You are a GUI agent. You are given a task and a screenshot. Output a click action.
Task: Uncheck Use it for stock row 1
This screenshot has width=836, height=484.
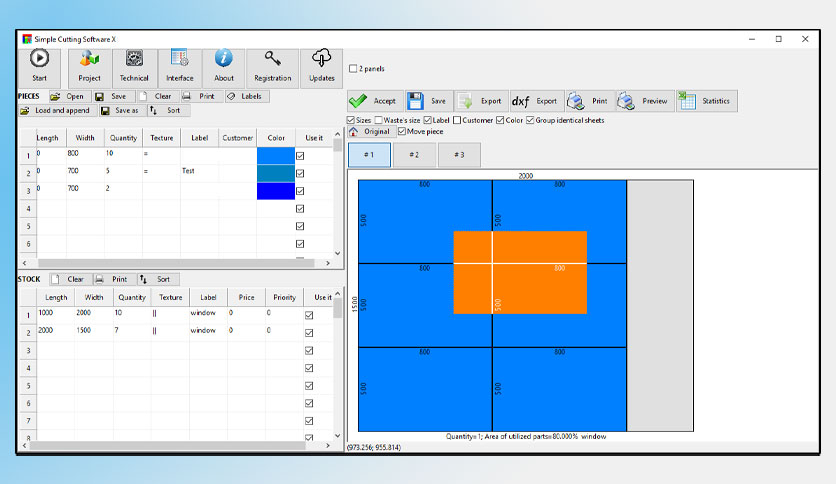[x=309, y=315]
